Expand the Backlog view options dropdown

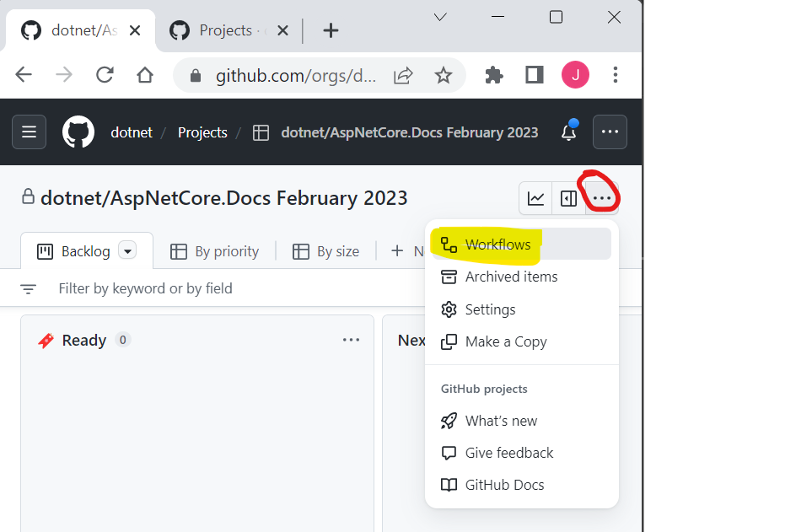click(x=127, y=250)
